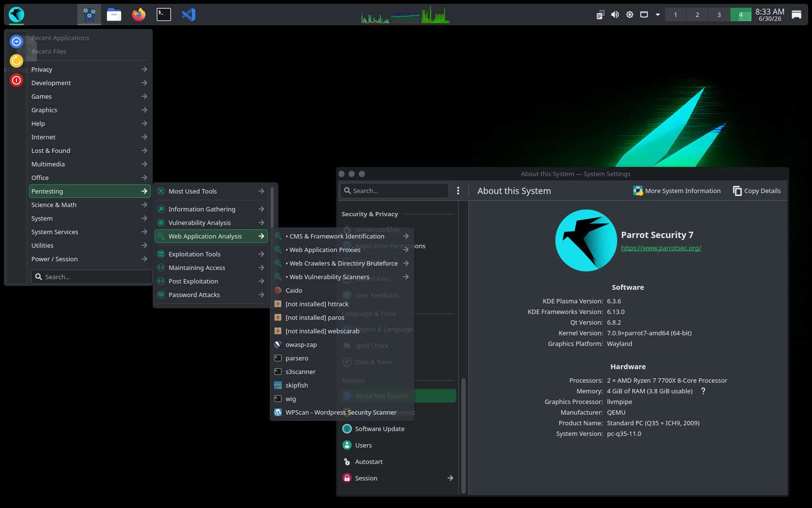Open the parrotsec.org website link
The height and width of the screenshot is (508, 812).
(x=661, y=248)
